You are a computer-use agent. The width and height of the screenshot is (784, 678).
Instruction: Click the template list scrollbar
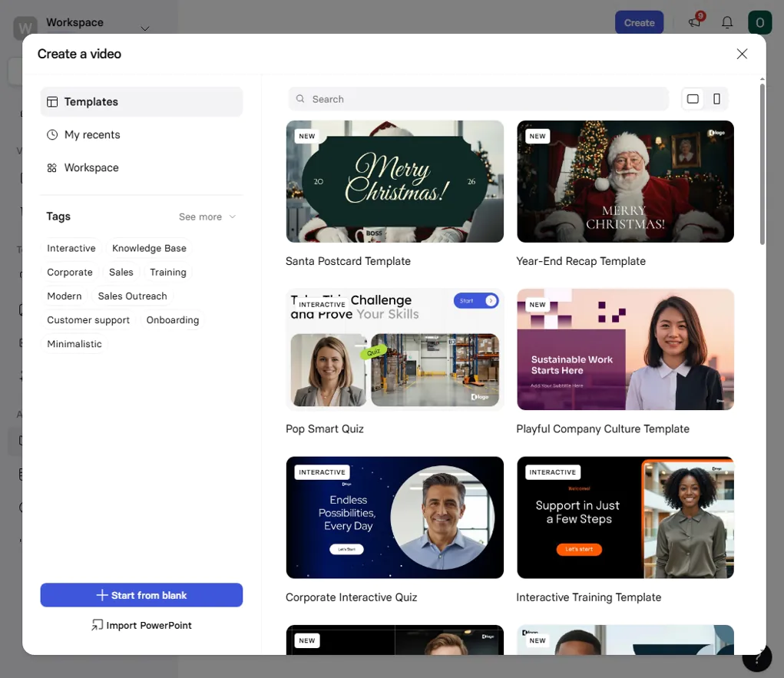[x=762, y=164]
